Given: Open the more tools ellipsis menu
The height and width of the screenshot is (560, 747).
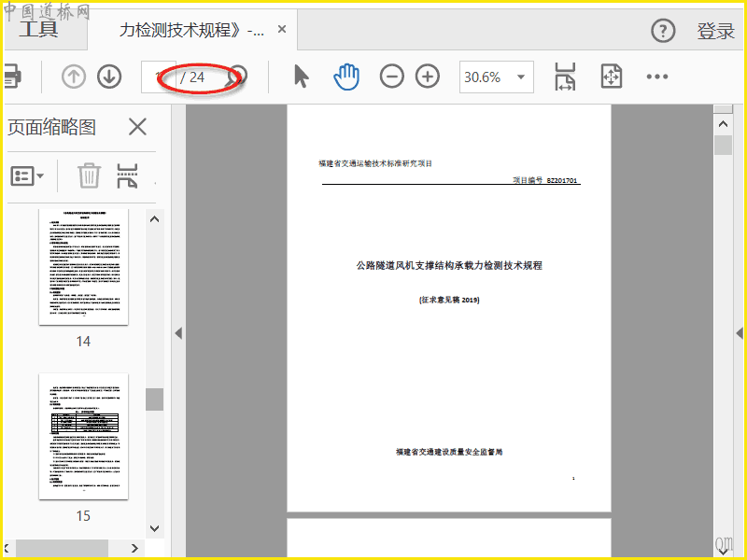Looking at the screenshot, I should (657, 77).
